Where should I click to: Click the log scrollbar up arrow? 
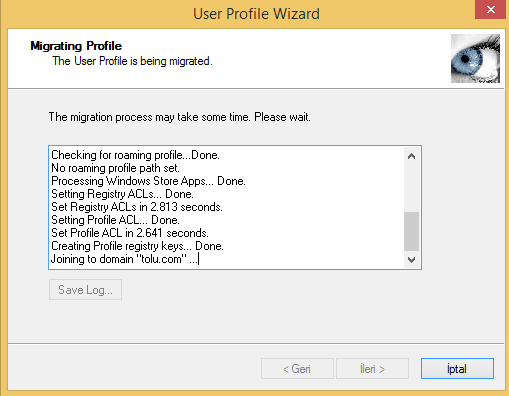411,156
